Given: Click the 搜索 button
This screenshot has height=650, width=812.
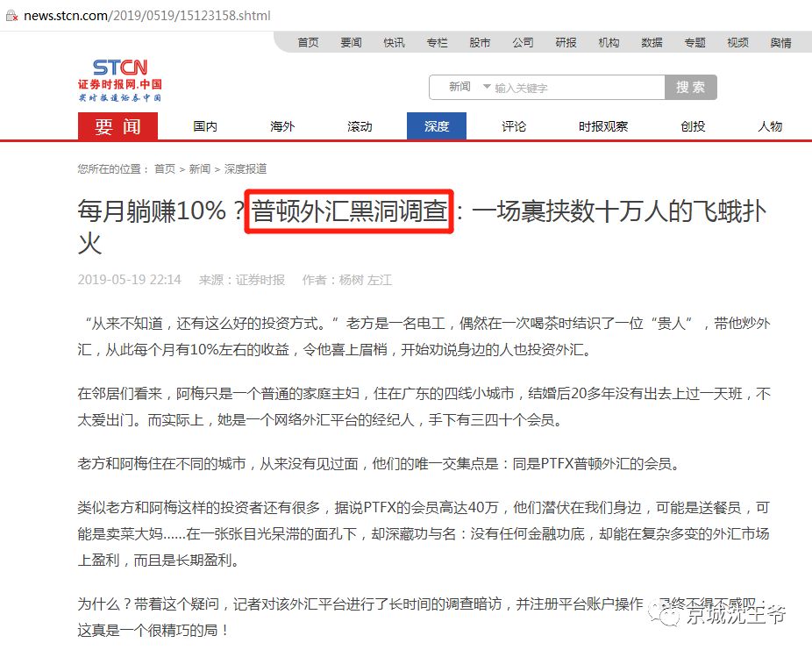Looking at the screenshot, I should point(691,87).
